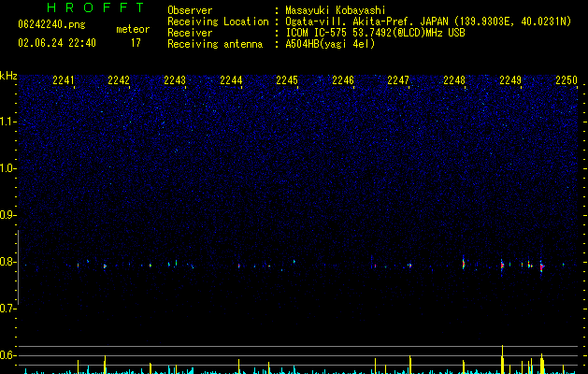Click the 2242 time axis marker
This screenshot has width=588, height=374.
(119, 80)
